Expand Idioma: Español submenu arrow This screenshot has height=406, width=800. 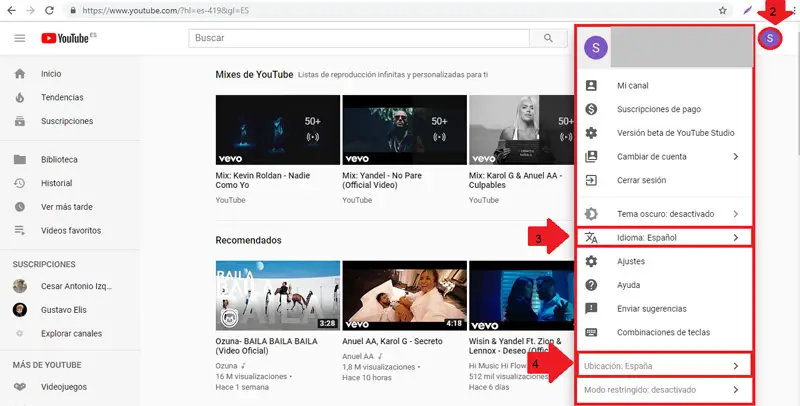(x=736, y=238)
